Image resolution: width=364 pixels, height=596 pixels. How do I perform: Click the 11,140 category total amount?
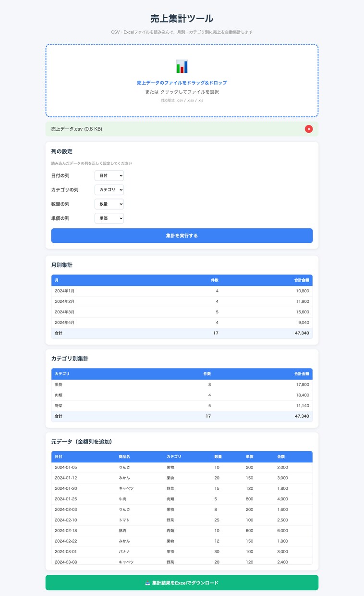[303, 406]
